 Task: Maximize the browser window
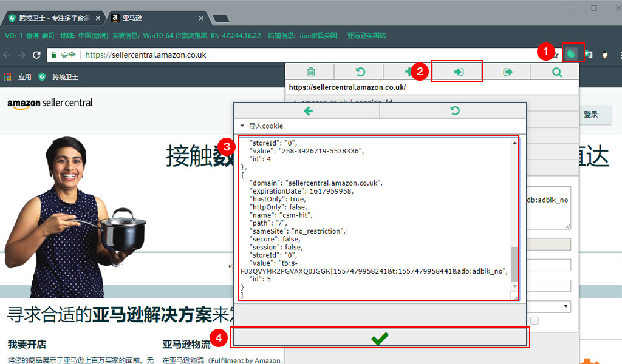pos(594,8)
